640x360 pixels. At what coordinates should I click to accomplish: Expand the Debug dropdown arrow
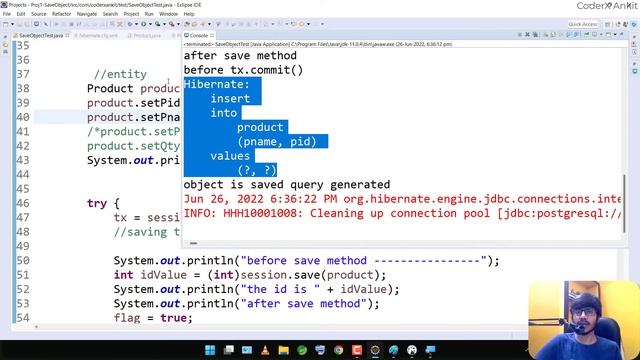(x=136, y=24)
